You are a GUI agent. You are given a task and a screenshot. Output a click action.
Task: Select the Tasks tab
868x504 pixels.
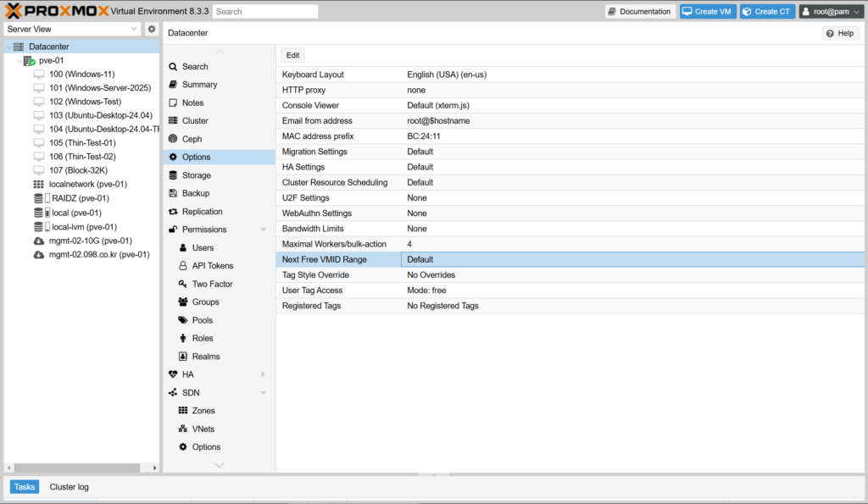(25, 487)
